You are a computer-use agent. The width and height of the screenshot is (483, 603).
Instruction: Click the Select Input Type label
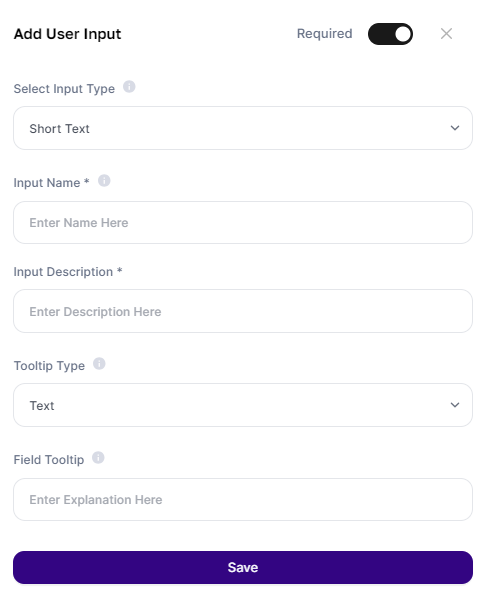(x=64, y=89)
